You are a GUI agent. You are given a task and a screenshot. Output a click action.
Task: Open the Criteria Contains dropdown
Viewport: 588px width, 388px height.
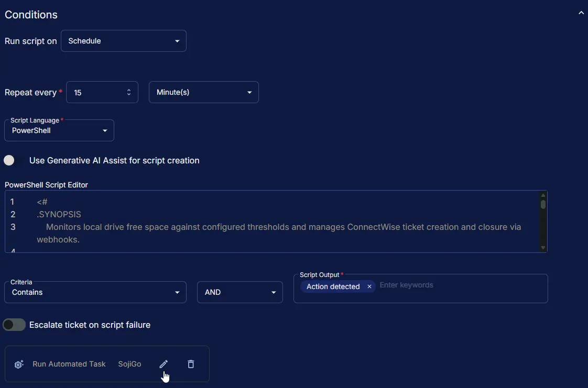point(95,292)
